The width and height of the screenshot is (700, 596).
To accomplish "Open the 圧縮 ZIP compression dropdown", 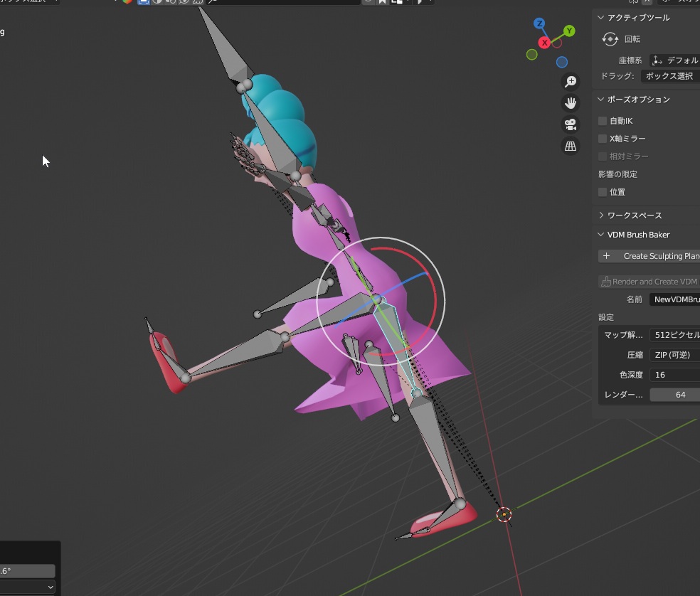I will click(674, 355).
